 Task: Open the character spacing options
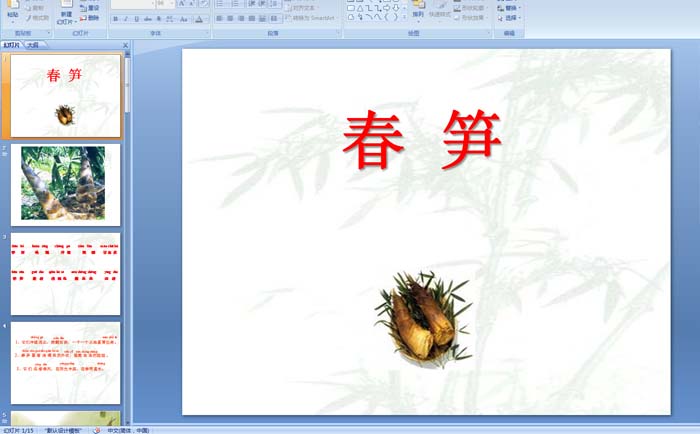point(170,19)
